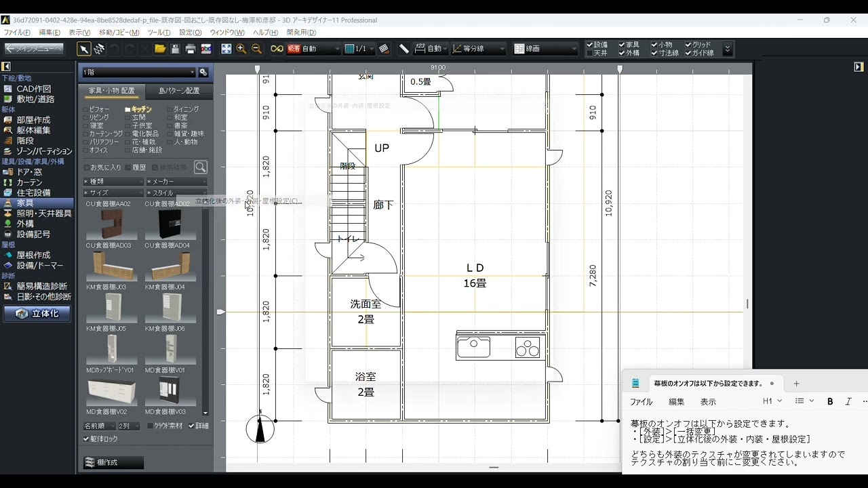Switch to 島パターン配置 tab

[x=179, y=90]
